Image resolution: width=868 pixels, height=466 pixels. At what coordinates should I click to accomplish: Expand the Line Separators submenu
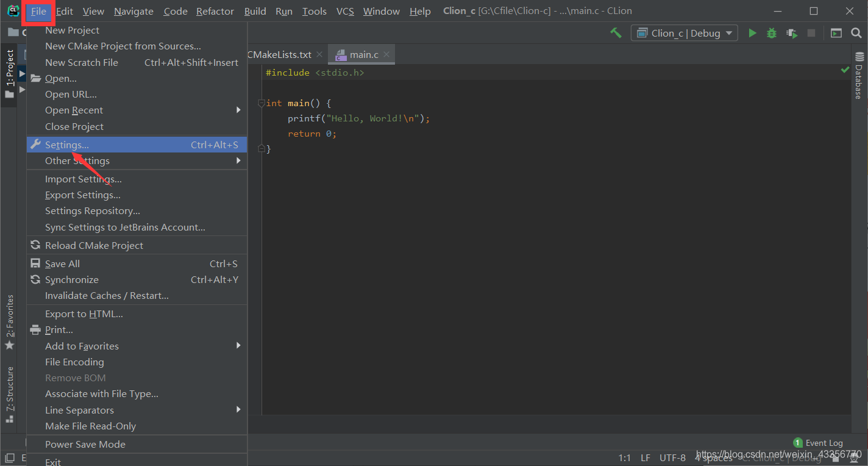pos(137,410)
